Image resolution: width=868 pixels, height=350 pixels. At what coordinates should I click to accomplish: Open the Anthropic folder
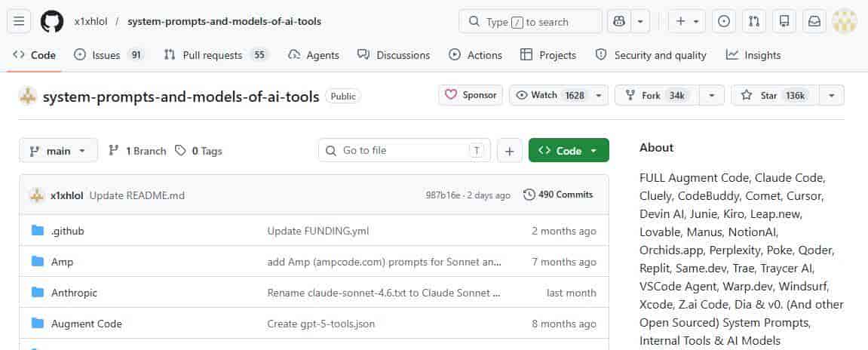pyautogui.click(x=74, y=293)
